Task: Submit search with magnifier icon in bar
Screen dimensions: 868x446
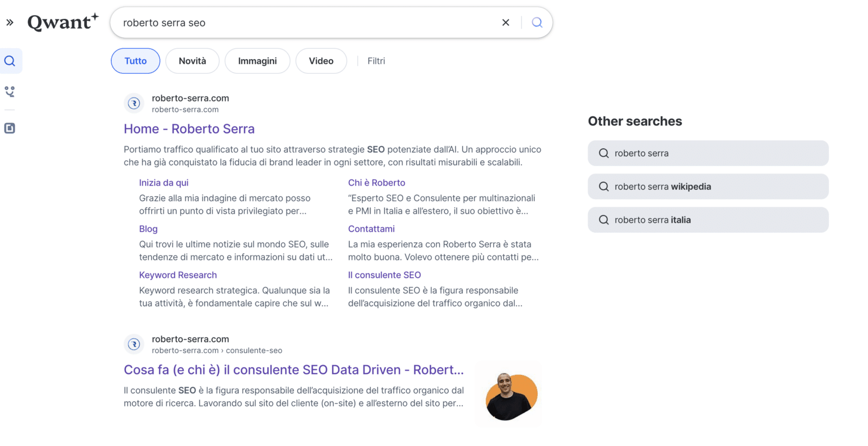Action: (537, 22)
